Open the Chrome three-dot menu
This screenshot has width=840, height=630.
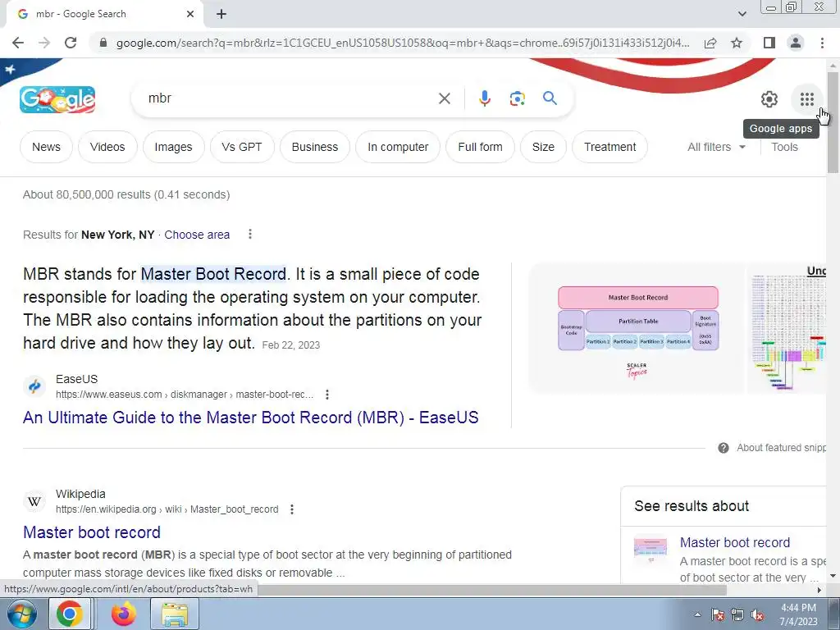tap(822, 43)
